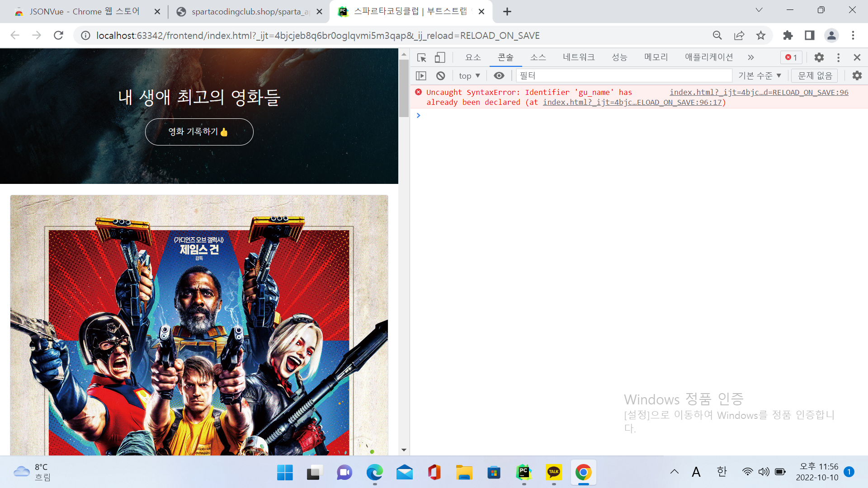Click the Wi-Fi icon in the system tray
Image resolution: width=868 pixels, height=488 pixels.
747,472
